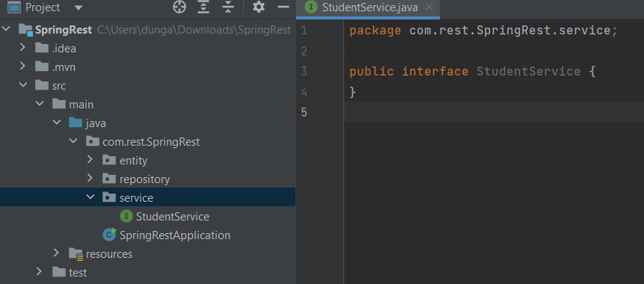This screenshot has height=284, width=644.
Task: Click the .mvn folder icon
Action: click(42, 67)
